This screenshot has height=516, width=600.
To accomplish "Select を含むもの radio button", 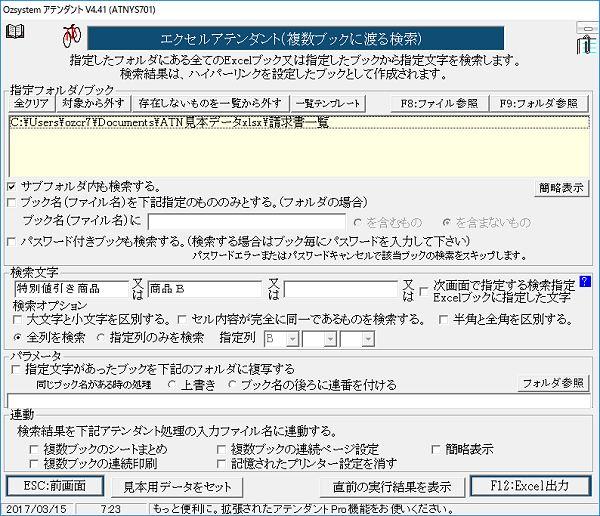I will point(357,222).
